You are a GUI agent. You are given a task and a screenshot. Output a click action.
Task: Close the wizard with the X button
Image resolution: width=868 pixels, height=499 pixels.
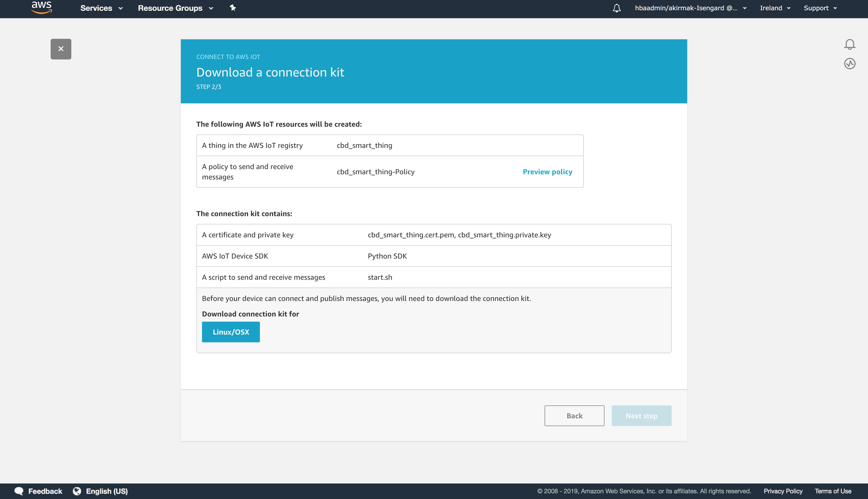(61, 49)
